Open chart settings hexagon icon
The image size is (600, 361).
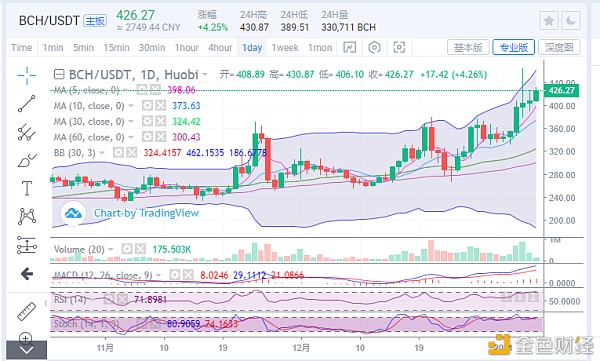coord(374,47)
